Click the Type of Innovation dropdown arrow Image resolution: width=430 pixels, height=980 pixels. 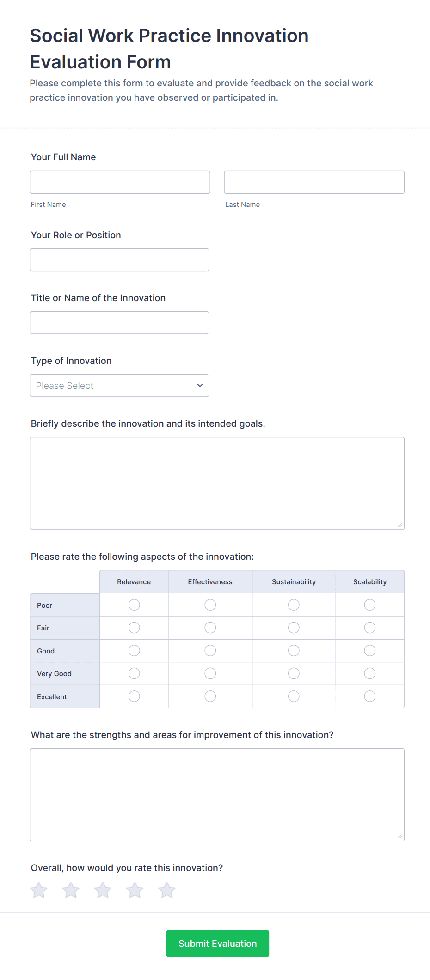pyautogui.click(x=200, y=386)
